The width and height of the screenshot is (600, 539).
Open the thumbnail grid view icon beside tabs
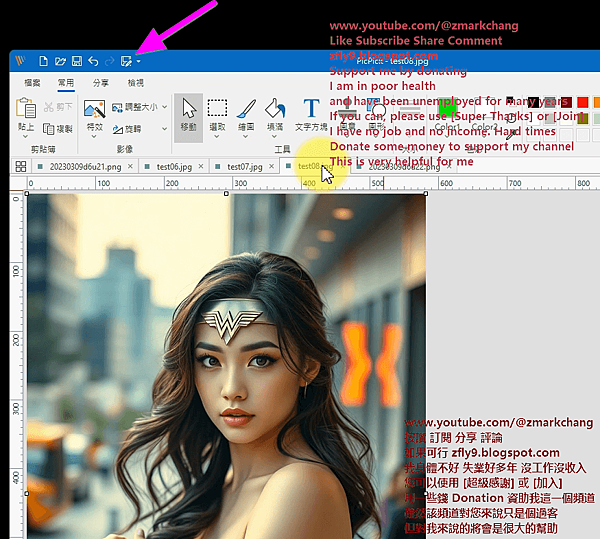tap(21, 166)
